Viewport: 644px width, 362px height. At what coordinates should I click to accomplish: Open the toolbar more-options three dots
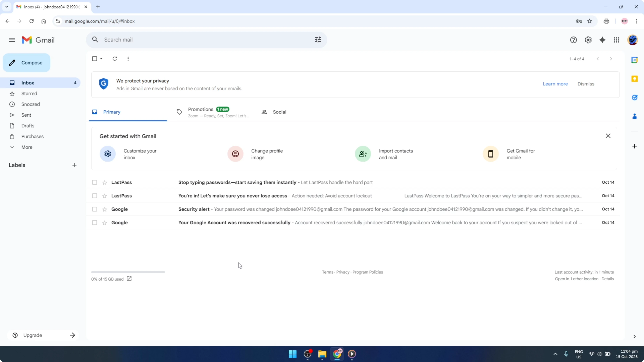[128, 59]
